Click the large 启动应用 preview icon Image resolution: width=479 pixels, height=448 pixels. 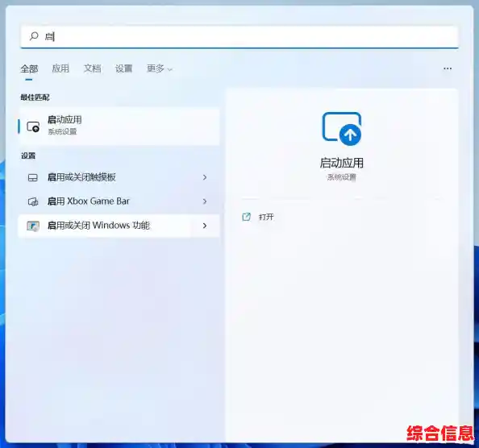point(342,128)
